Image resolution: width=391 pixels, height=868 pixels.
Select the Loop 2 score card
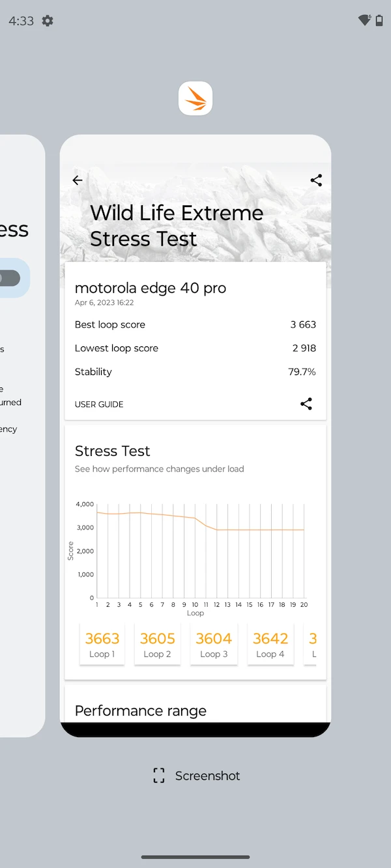[x=158, y=644]
